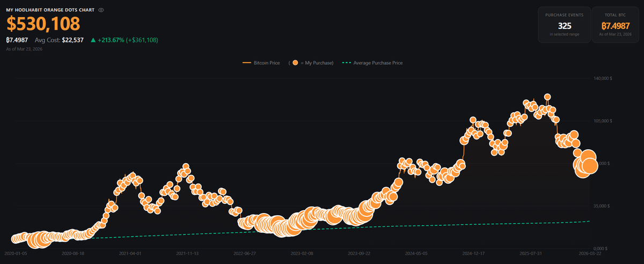Click the 2022-06-27 x-axis date
This screenshot has height=264, width=644.
pos(244,252)
